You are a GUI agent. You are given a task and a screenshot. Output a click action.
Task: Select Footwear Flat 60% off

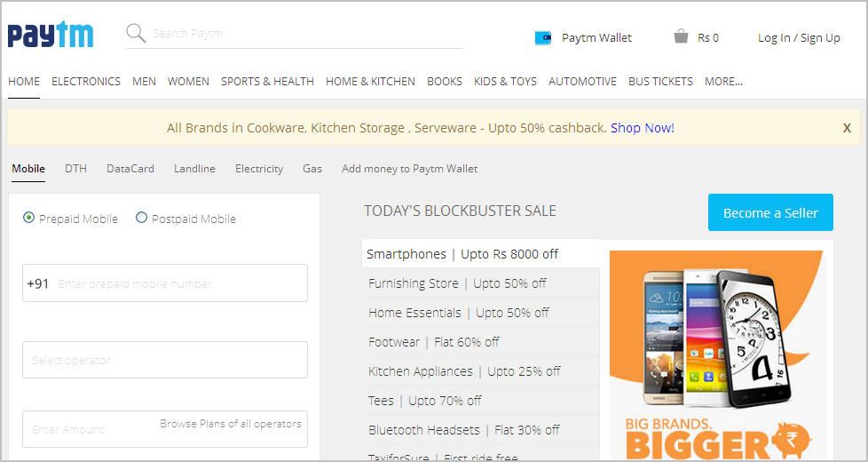click(x=480, y=342)
